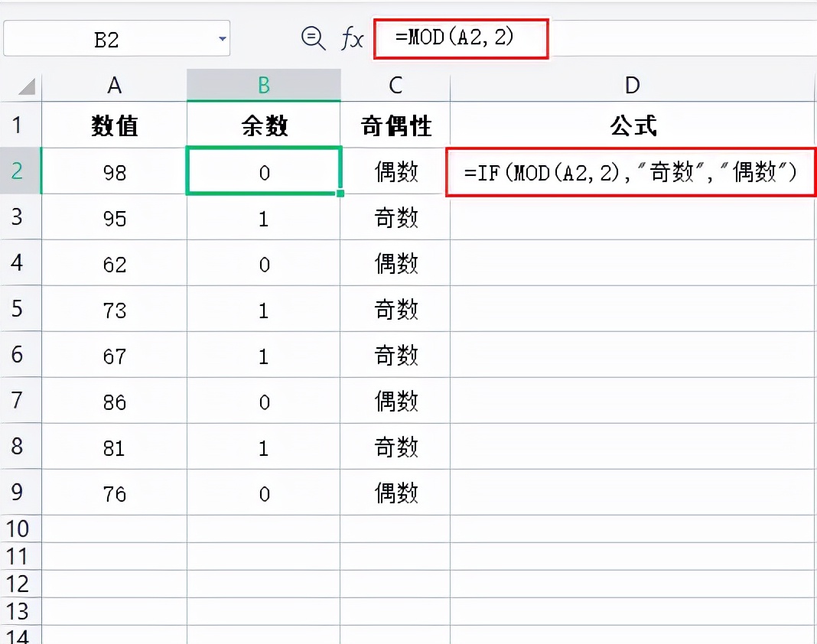Select the 奇偶性 header cell
This screenshot has height=644, width=817.
click(394, 125)
